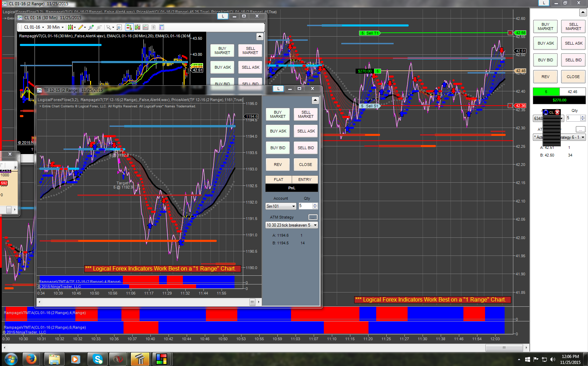Click SELL BID in the main CL chart trader
Screen dimensions: 588x366
click(x=573, y=60)
